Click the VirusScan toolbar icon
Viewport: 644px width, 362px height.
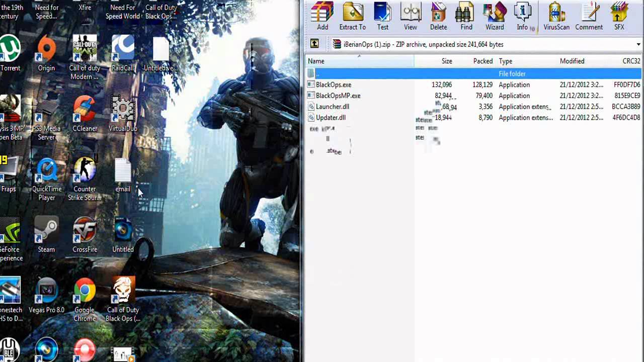556,17
